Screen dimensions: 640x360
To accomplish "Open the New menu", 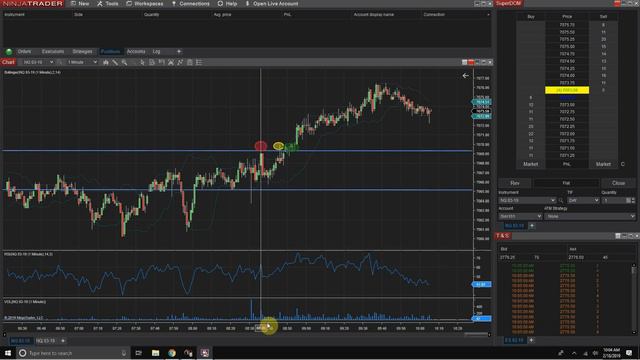I will (x=80, y=4).
